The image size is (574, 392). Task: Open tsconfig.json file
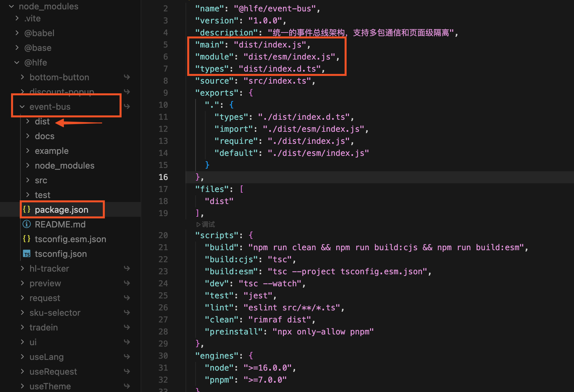click(61, 254)
